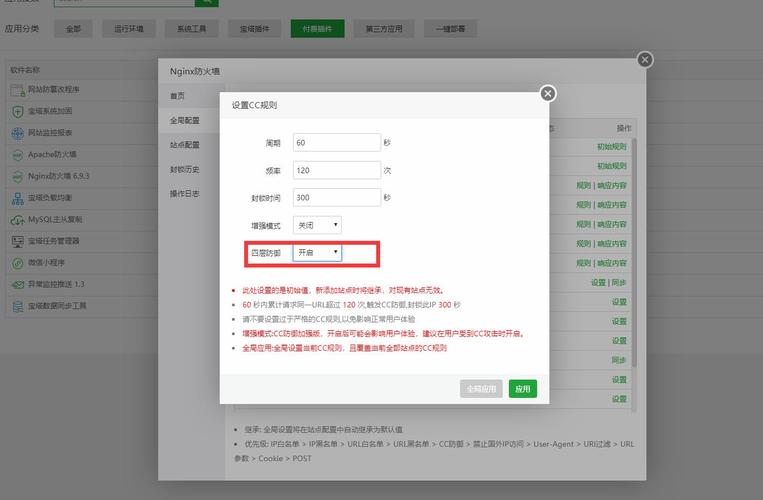
Task: Click the 异常监控推送 1.3 icon
Action: coord(18,285)
